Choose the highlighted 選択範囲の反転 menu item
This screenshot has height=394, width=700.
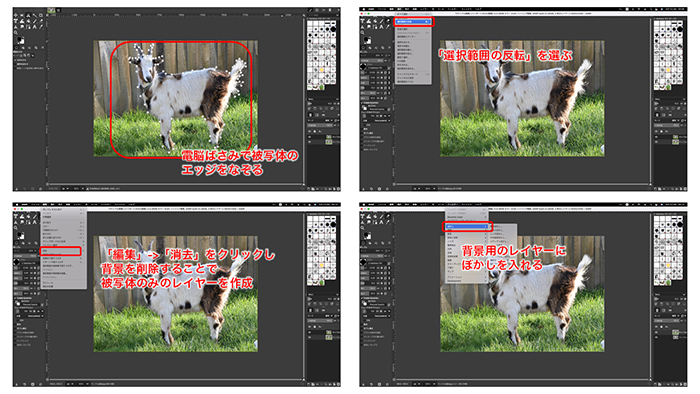pos(413,22)
